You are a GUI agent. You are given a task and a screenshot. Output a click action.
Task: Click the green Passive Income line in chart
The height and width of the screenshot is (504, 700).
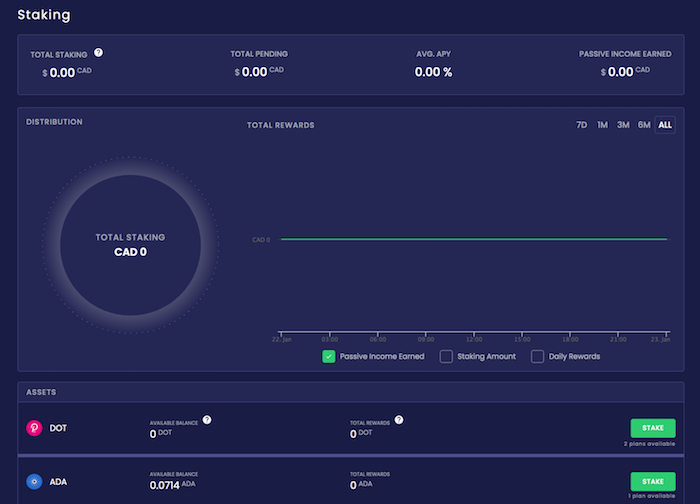click(474, 239)
